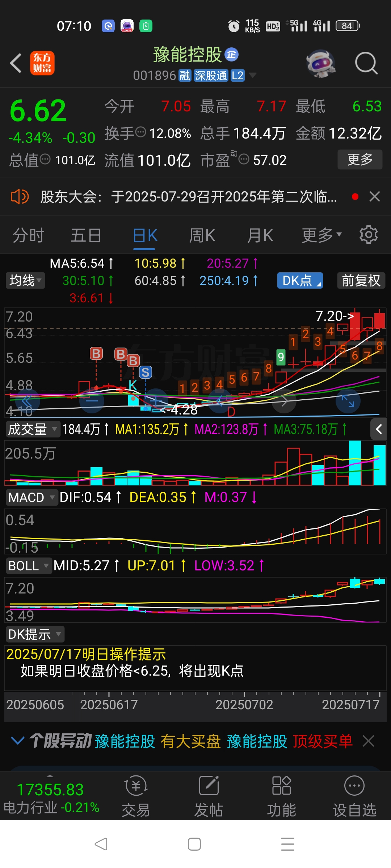Open 豫能控股 有大买盘 alert

(x=157, y=741)
